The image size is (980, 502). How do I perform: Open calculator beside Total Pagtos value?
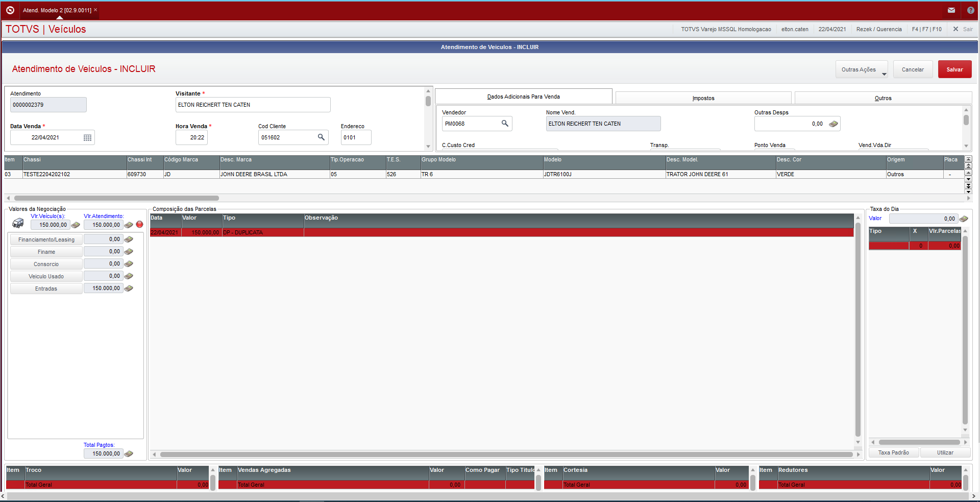pyautogui.click(x=129, y=453)
